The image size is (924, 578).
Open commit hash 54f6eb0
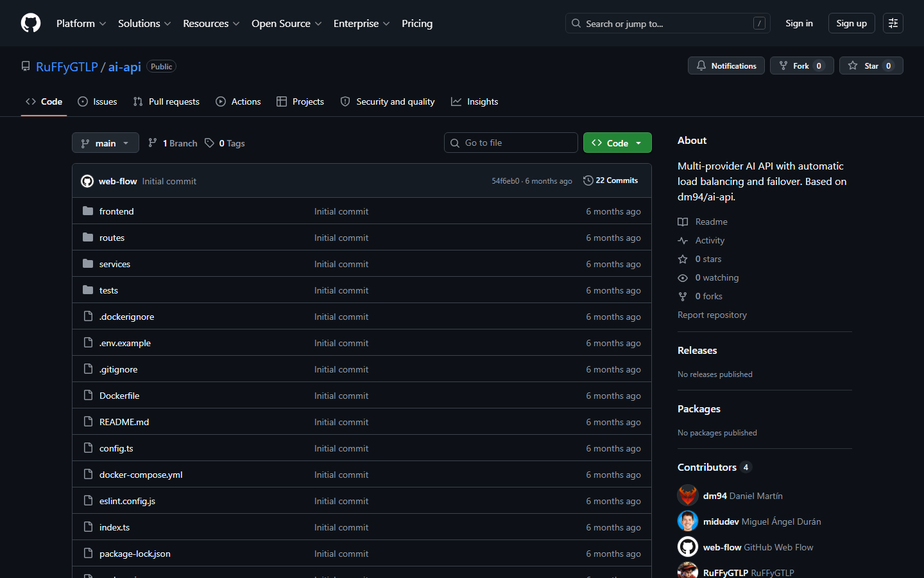coord(506,181)
